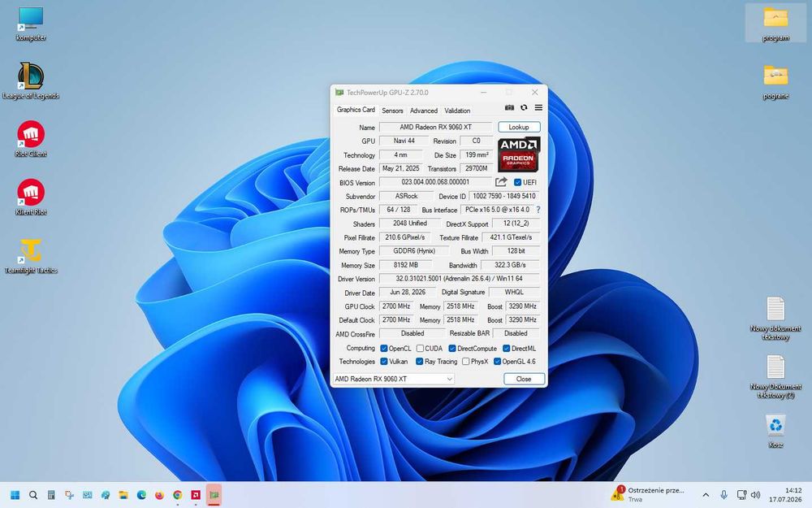
Task: Switch to the Advanced tab
Action: click(x=424, y=111)
